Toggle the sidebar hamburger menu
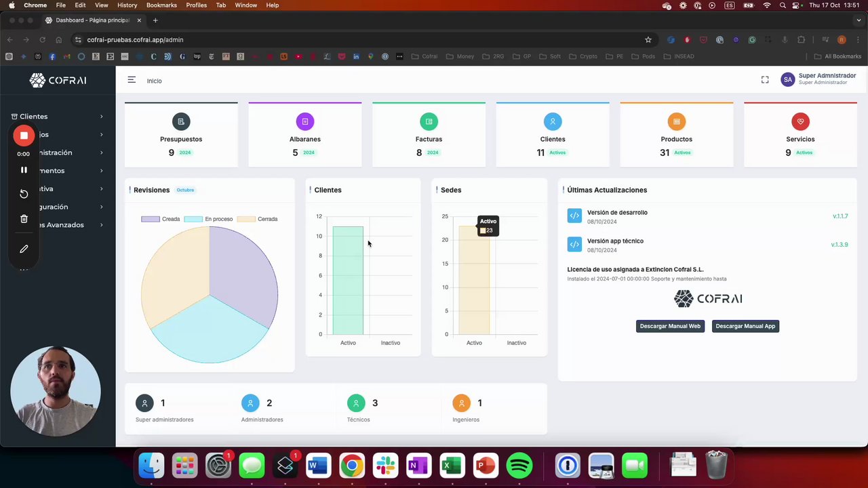The image size is (868, 488). coord(132,80)
